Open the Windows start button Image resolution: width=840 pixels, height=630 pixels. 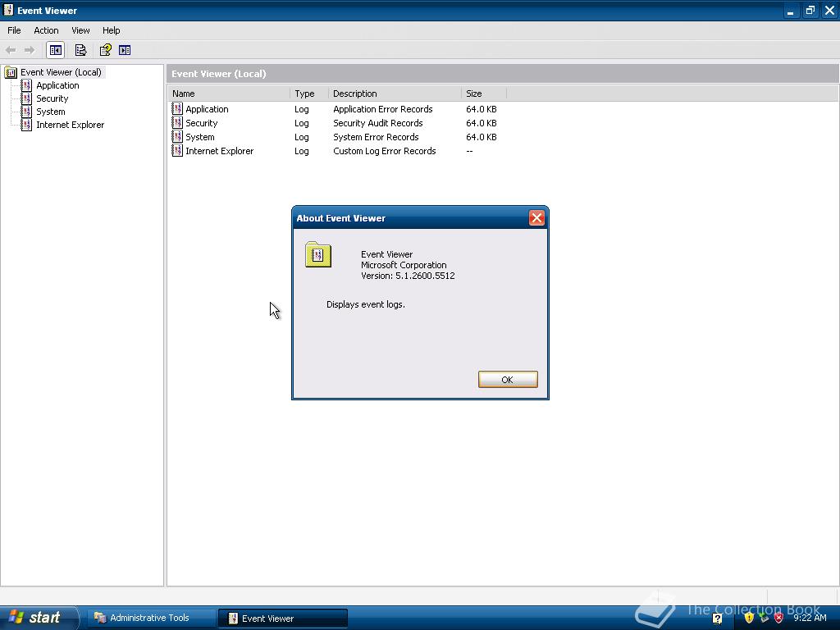[x=38, y=617]
